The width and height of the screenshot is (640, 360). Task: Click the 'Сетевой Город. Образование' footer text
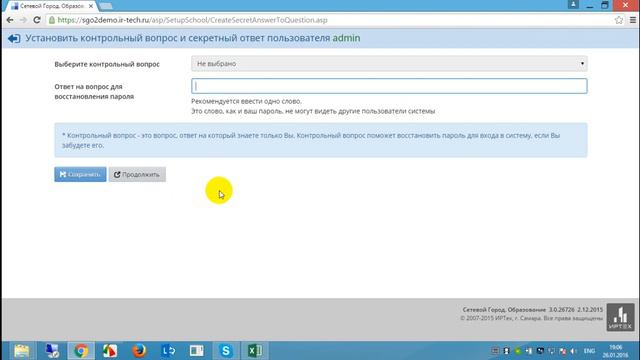[x=504, y=310]
